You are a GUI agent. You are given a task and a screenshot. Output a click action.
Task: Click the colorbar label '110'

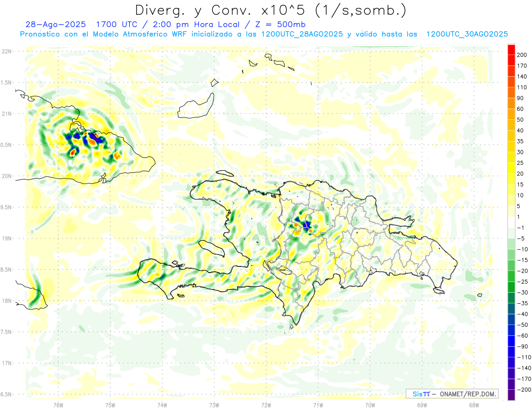click(522, 87)
